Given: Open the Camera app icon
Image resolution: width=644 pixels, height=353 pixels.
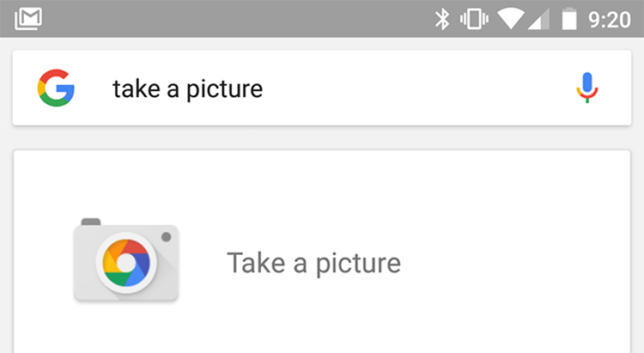Looking at the screenshot, I should 126,262.
